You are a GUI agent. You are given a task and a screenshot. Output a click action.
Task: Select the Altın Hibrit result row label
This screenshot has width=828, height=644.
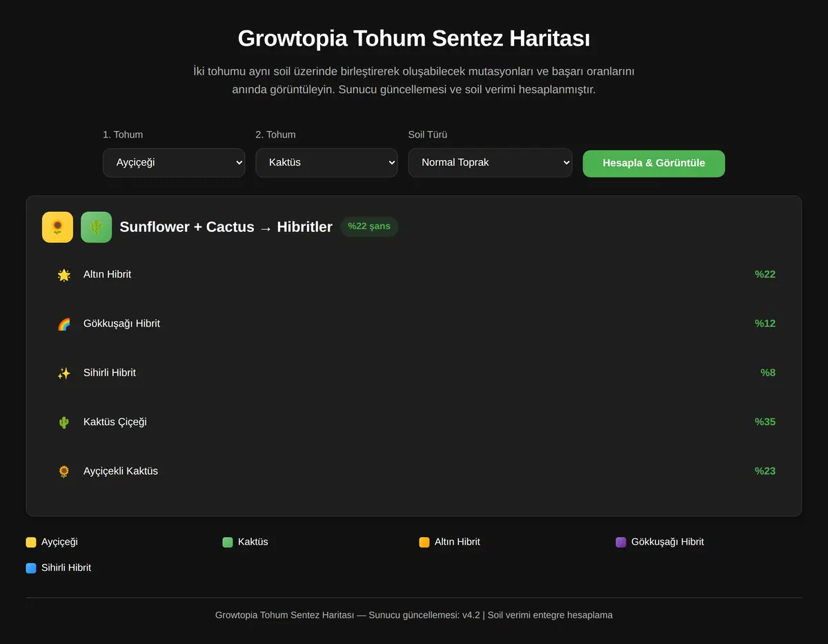(x=107, y=275)
